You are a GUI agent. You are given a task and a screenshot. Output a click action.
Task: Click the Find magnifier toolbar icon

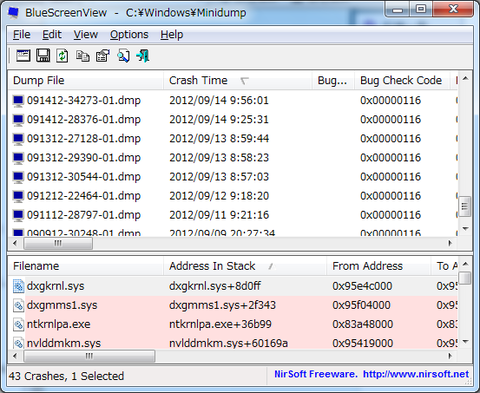point(123,56)
